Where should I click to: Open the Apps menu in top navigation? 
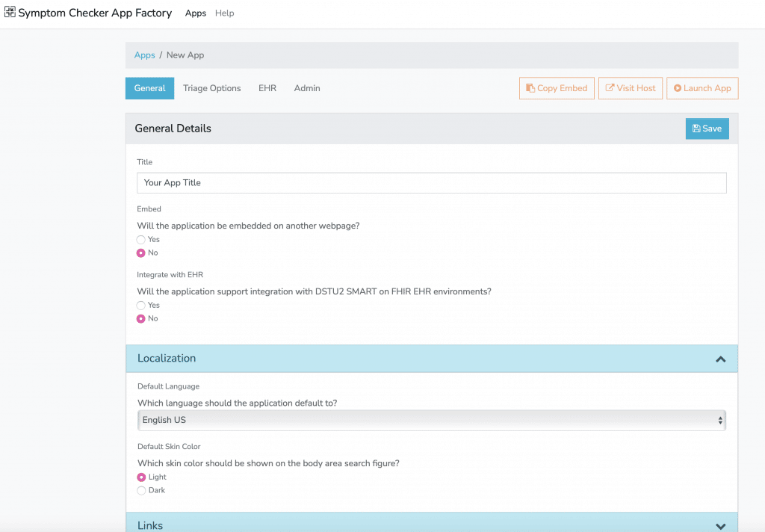click(196, 13)
